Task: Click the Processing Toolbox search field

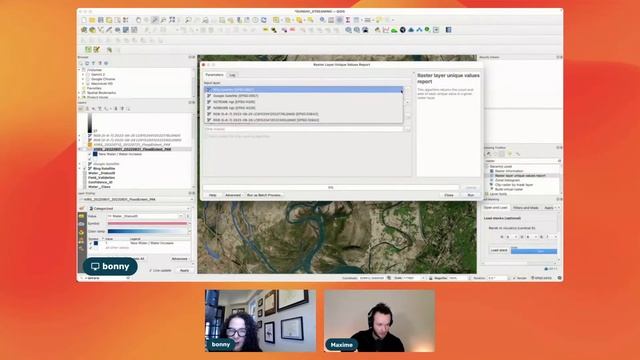Action: (x=522, y=161)
